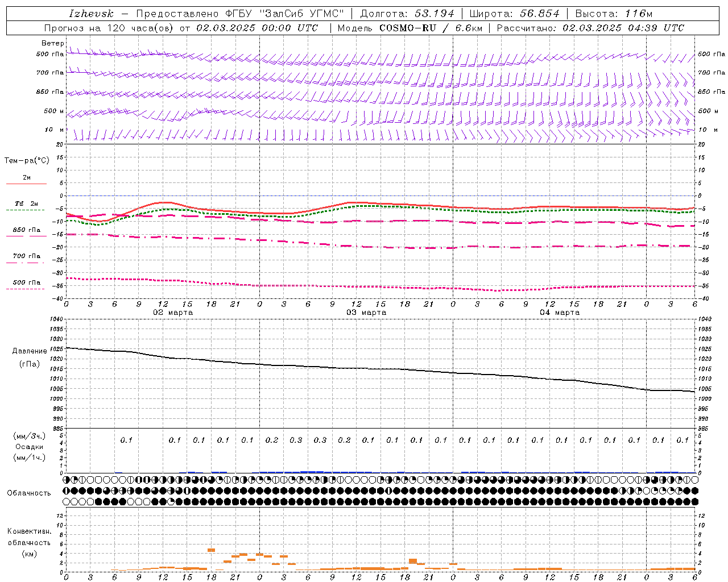Select the "Td 2м" dew point legend entry

click(26, 203)
